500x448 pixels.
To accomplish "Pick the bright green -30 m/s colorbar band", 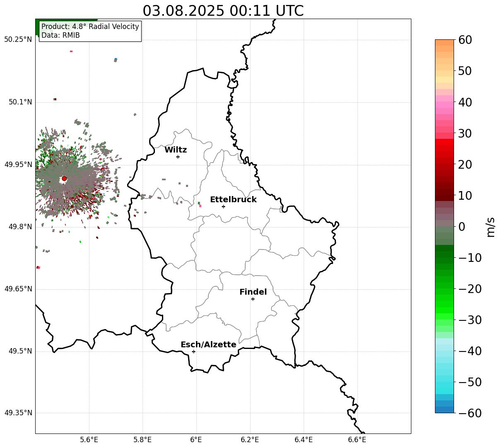I will coord(444,320).
